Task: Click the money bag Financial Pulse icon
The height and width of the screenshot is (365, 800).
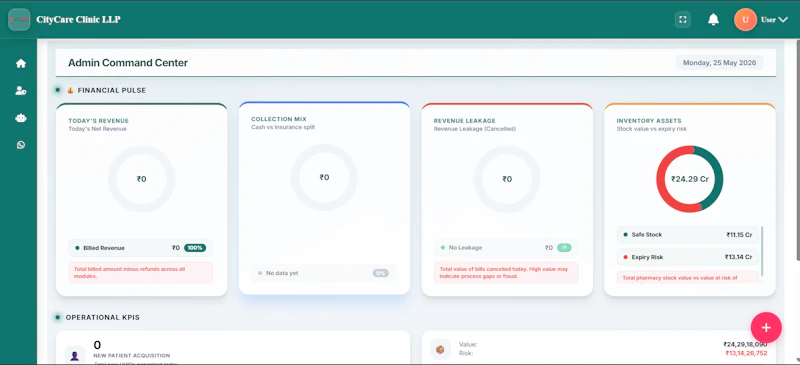Action: (x=71, y=90)
